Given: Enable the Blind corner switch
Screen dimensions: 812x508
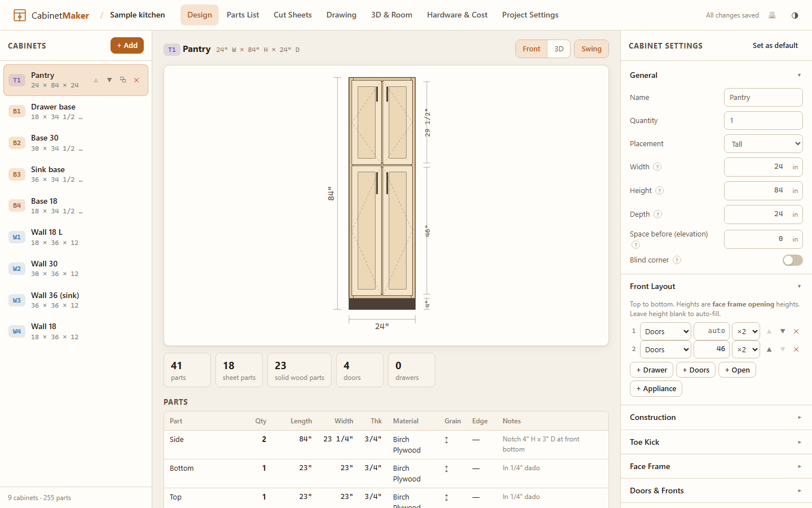Looking at the screenshot, I should pyautogui.click(x=792, y=260).
